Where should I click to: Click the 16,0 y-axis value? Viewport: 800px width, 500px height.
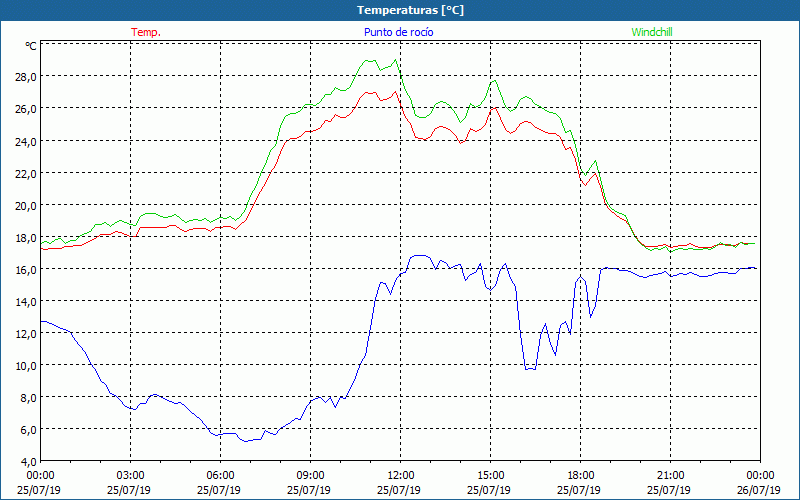pyautogui.click(x=27, y=269)
